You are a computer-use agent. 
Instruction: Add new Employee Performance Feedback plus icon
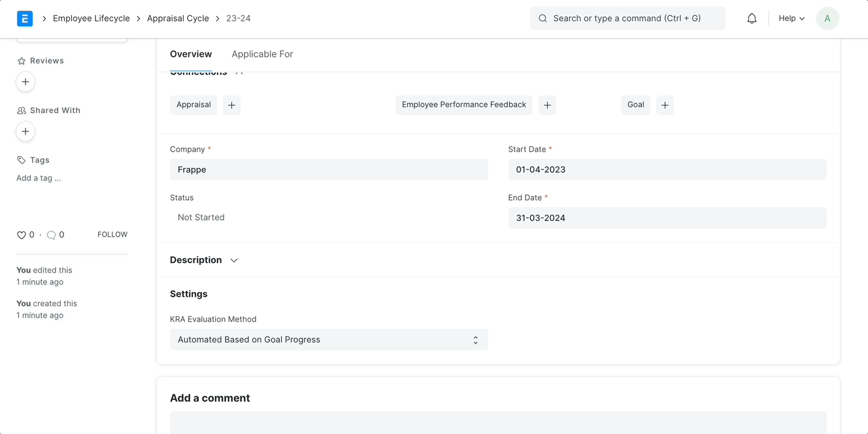point(547,105)
